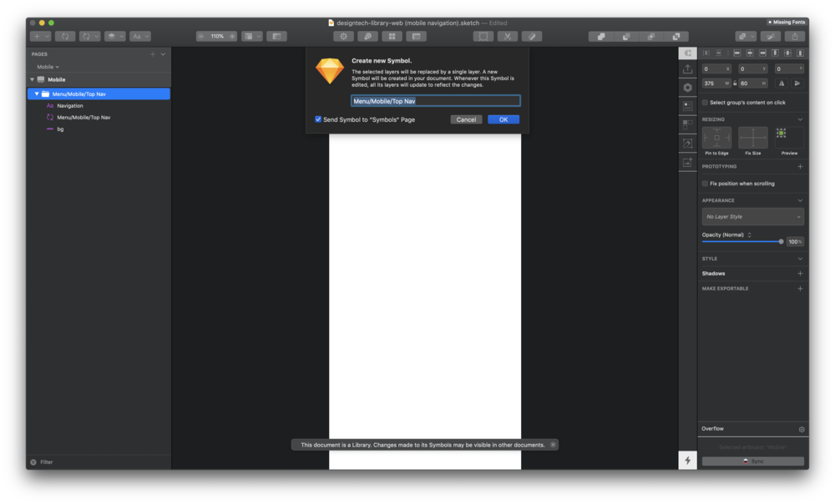Click the Filter field at the sidebar bottom

point(46,461)
